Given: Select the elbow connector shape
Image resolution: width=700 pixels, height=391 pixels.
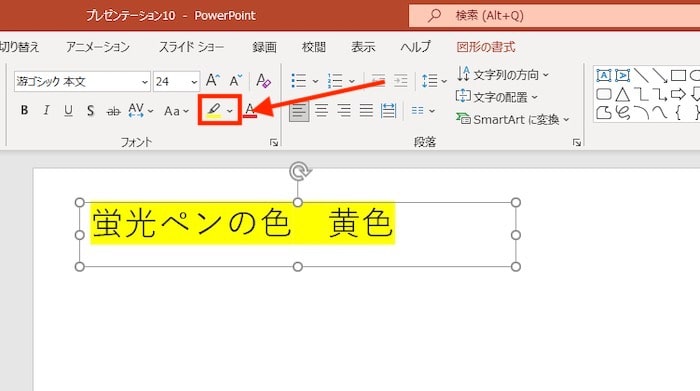Looking at the screenshot, I should (x=641, y=94).
